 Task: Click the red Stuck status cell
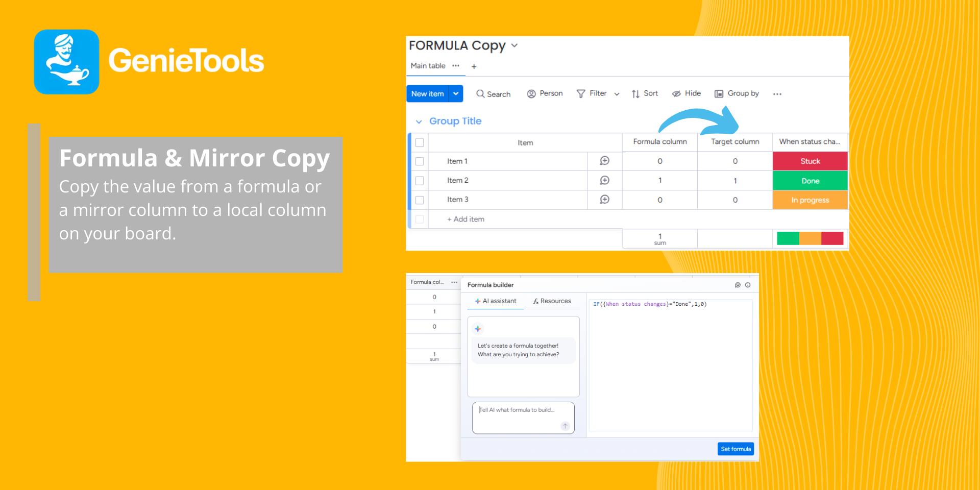(x=810, y=161)
